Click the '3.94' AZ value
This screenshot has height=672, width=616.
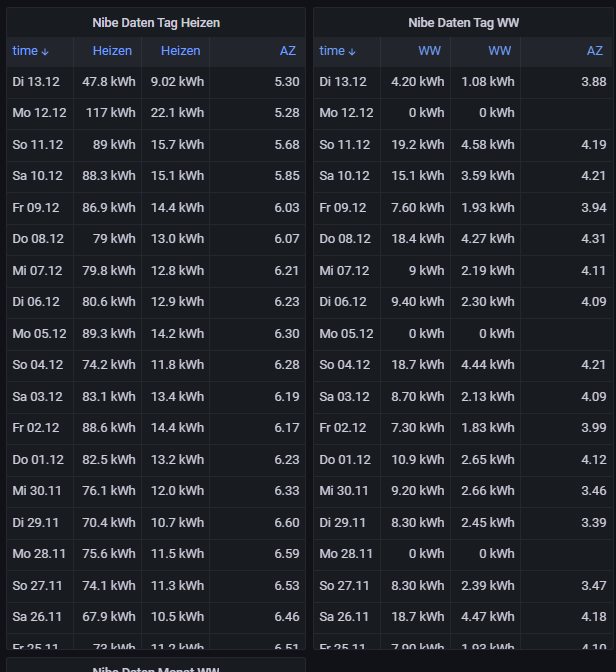[x=594, y=207]
